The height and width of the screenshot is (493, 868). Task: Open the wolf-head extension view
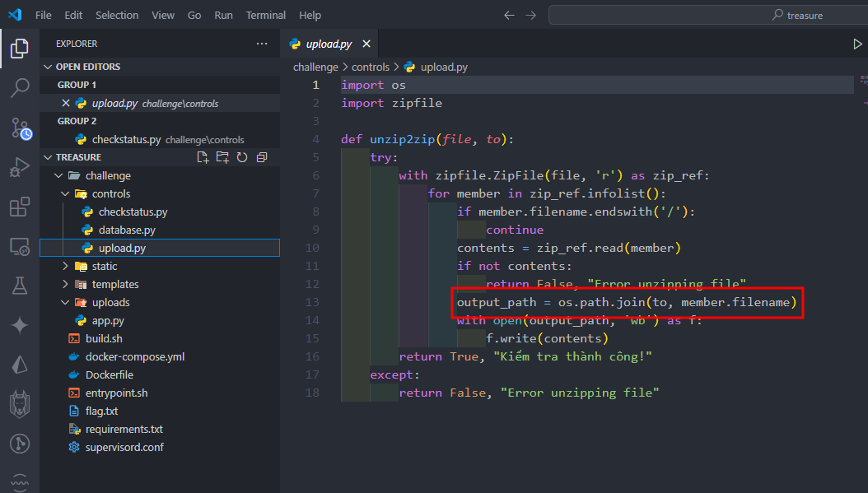[20, 404]
